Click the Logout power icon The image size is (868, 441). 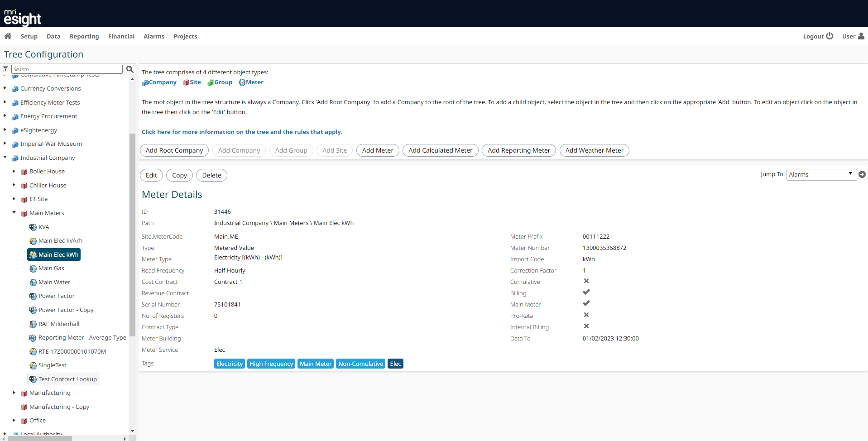[830, 36]
